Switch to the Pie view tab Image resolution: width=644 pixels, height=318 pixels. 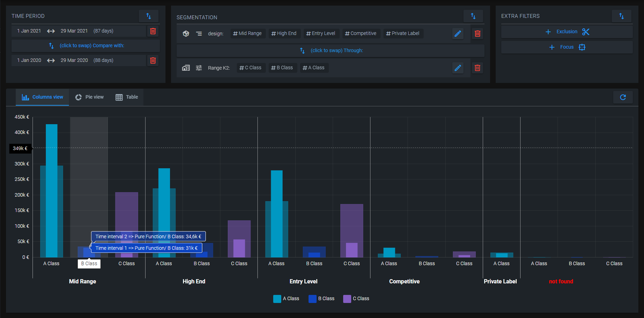(x=90, y=97)
